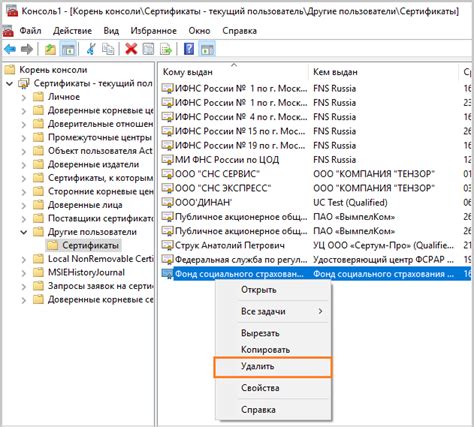The image size is (474, 427).
Task: Select Свойства from the context menu
Action: (x=260, y=388)
